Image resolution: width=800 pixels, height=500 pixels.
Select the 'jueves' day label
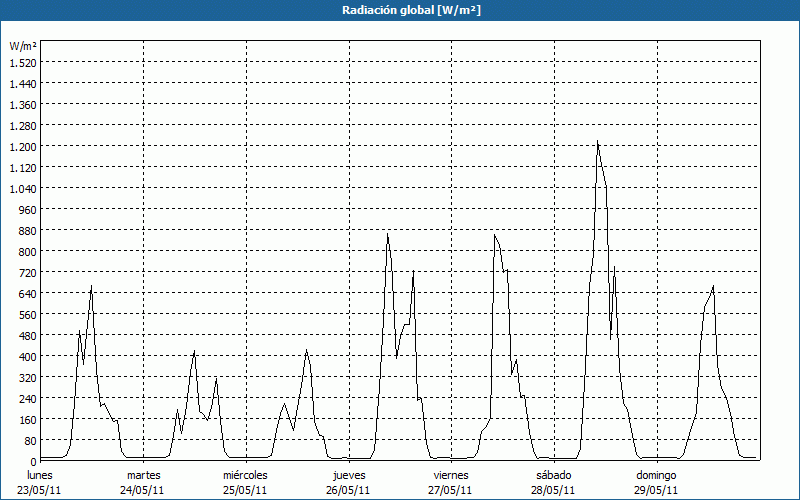coord(349,475)
